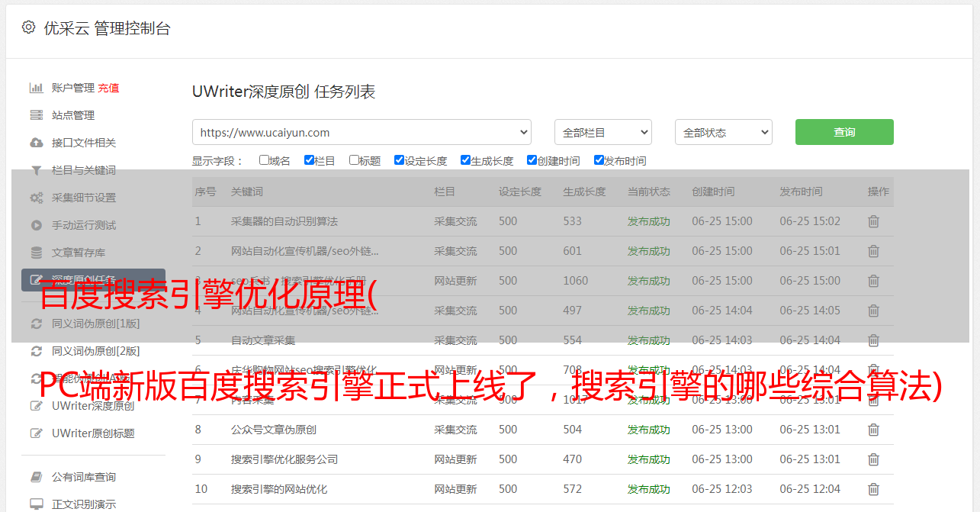The height and width of the screenshot is (512, 980).
Task: Click keyword 网站自动化宣传机器/seo外链...
Action: tap(305, 251)
